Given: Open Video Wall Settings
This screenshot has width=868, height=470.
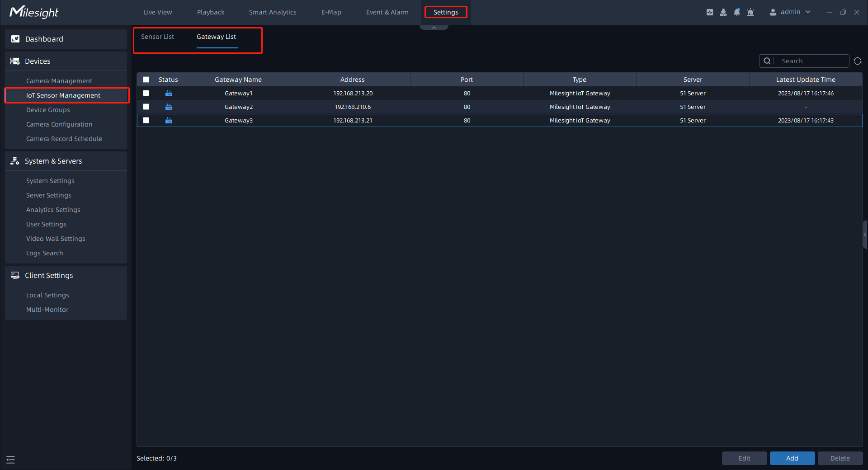Looking at the screenshot, I should (x=56, y=239).
